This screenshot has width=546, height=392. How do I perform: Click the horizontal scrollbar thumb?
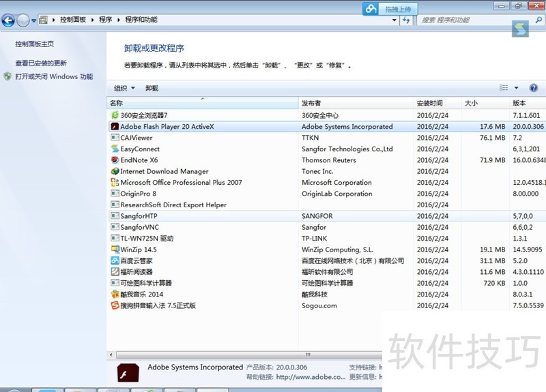point(249,355)
